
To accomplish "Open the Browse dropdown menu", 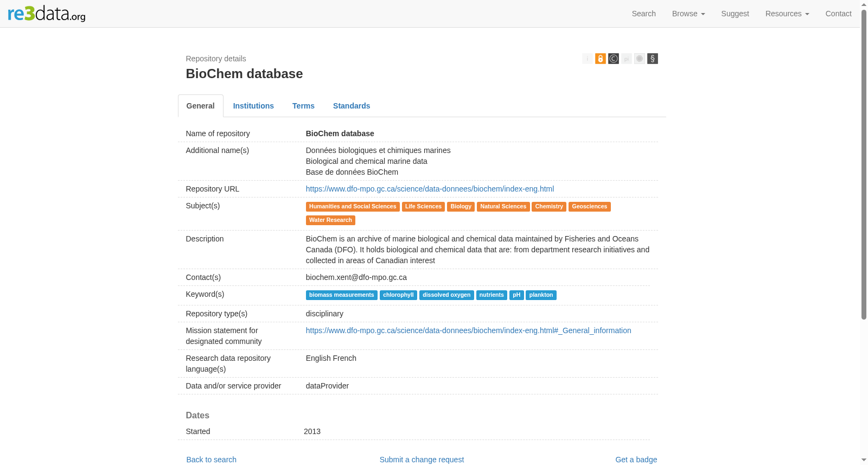I will click(x=688, y=14).
